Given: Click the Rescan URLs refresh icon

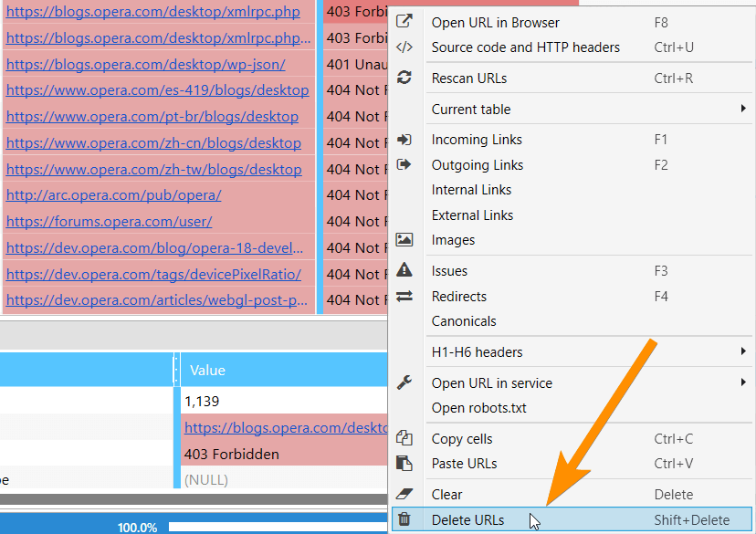Looking at the screenshot, I should 404,78.
